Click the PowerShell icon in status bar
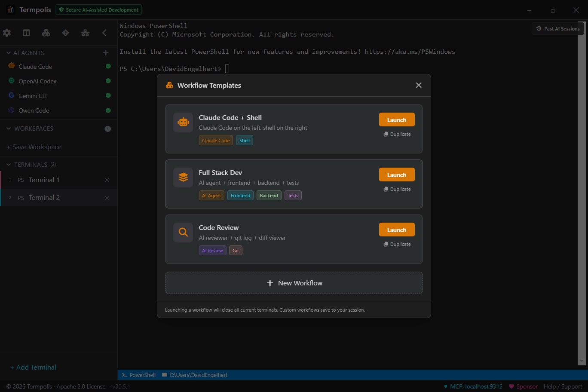 (x=125, y=375)
